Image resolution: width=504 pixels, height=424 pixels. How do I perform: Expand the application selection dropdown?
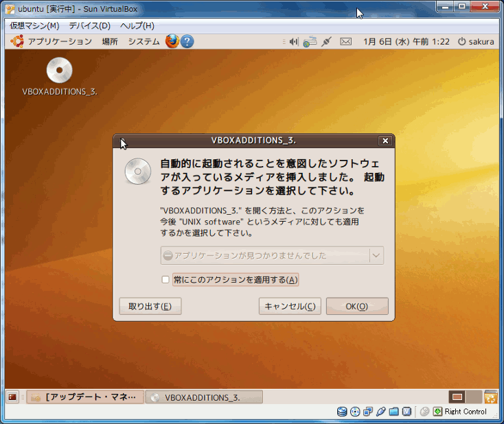tap(376, 255)
